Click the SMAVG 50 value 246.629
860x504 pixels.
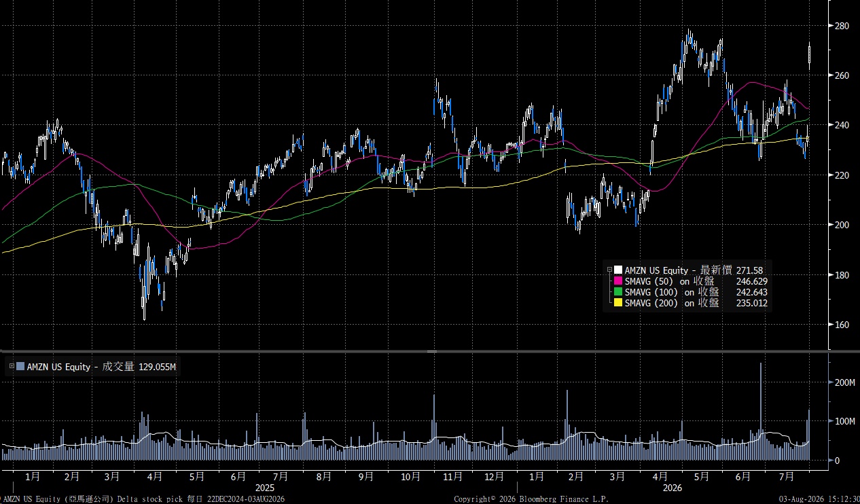pyautogui.click(x=752, y=281)
